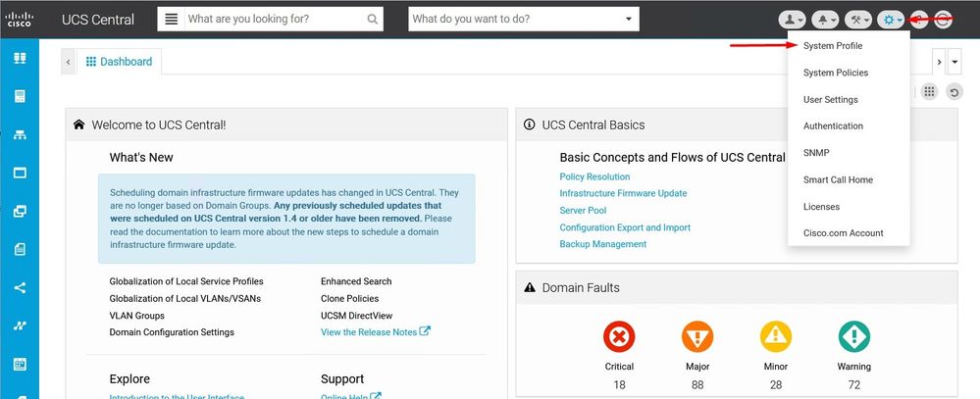This screenshot has height=399, width=980.
Task: Open the tab list dropdown arrow
Action: 954,62
